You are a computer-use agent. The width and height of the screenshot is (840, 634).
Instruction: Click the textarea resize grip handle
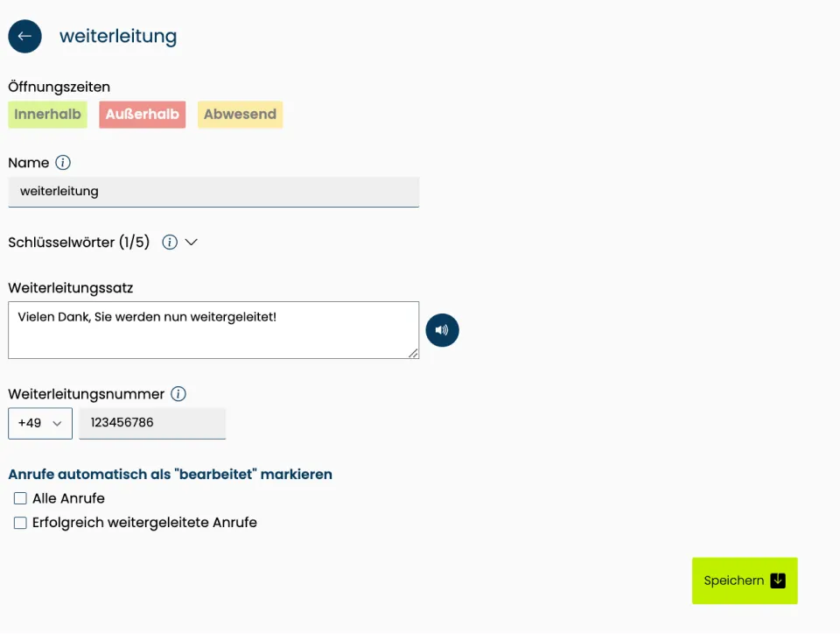[415, 354]
